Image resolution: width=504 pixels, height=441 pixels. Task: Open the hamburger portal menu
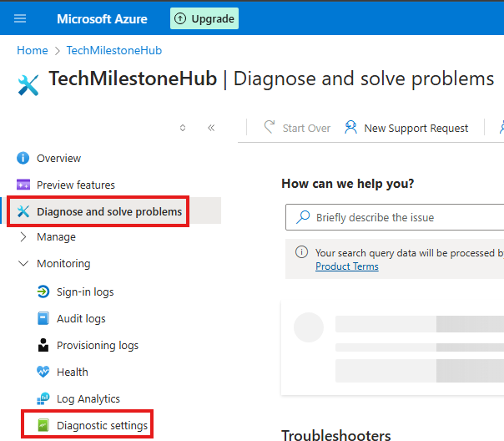(20, 18)
